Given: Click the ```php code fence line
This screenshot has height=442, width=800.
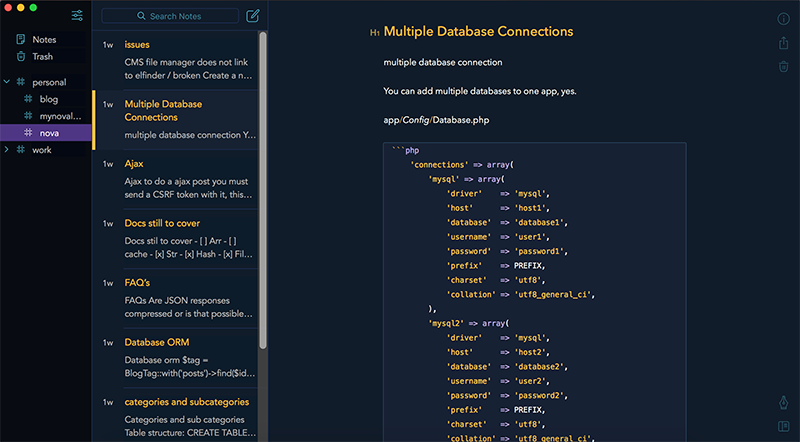Looking at the screenshot, I should (x=406, y=150).
